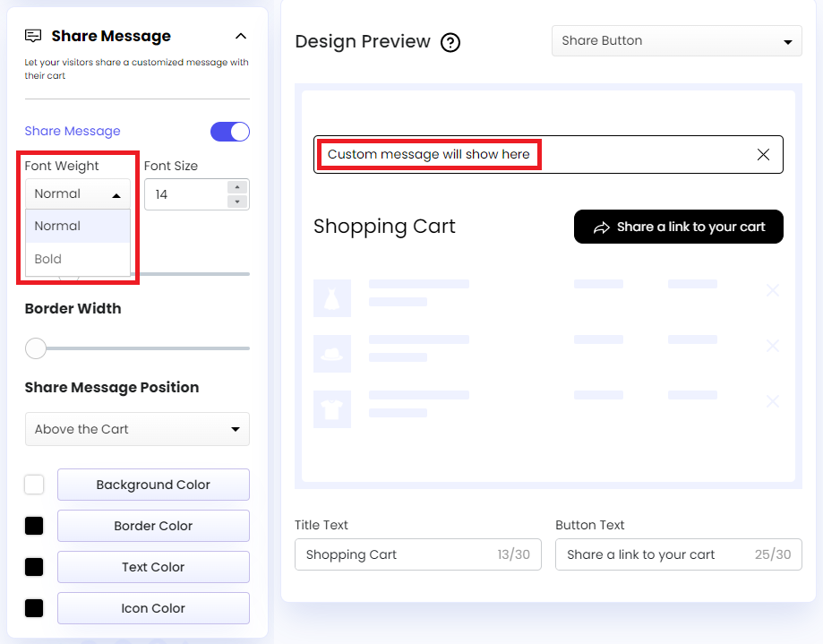Open the Share Button preview selector dropdown
The image size is (823, 644).
click(676, 40)
